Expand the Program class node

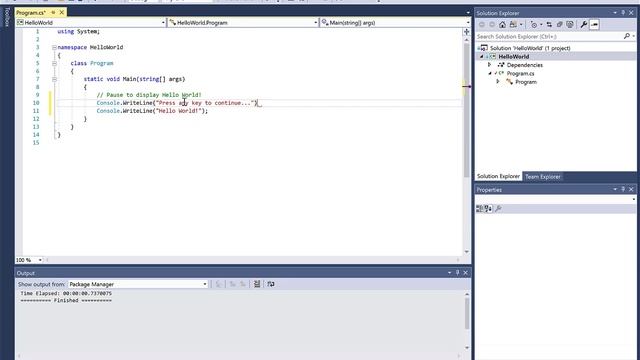click(498, 82)
